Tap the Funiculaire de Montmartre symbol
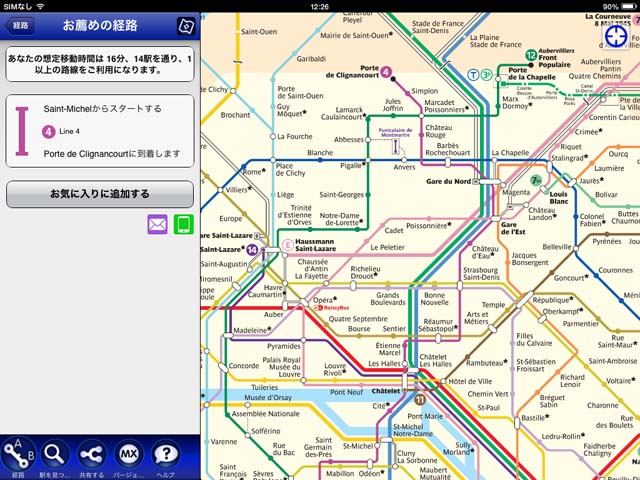The width and height of the screenshot is (640, 480). click(395, 146)
